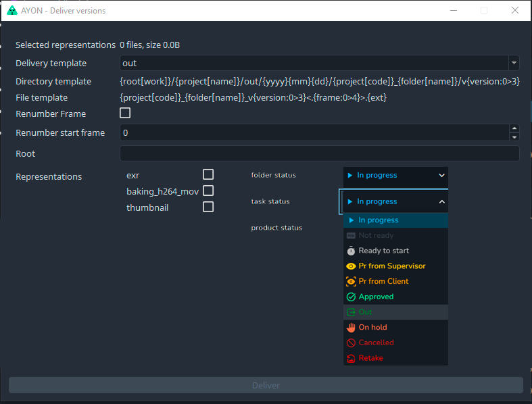This screenshot has width=532, height=404.
Task: Click the Delivery template combo box showing out
Action: (319, 63)
